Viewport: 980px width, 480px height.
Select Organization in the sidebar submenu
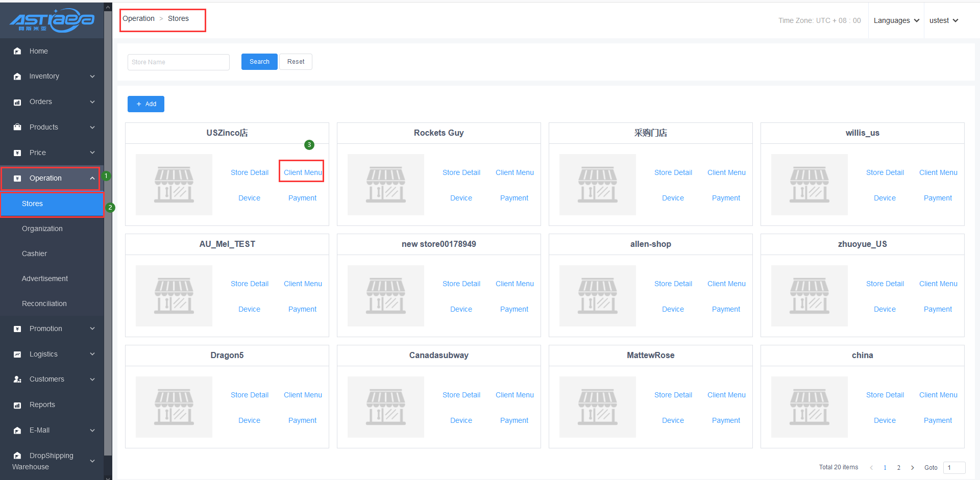pyautogui.click(x=42, y=229)
